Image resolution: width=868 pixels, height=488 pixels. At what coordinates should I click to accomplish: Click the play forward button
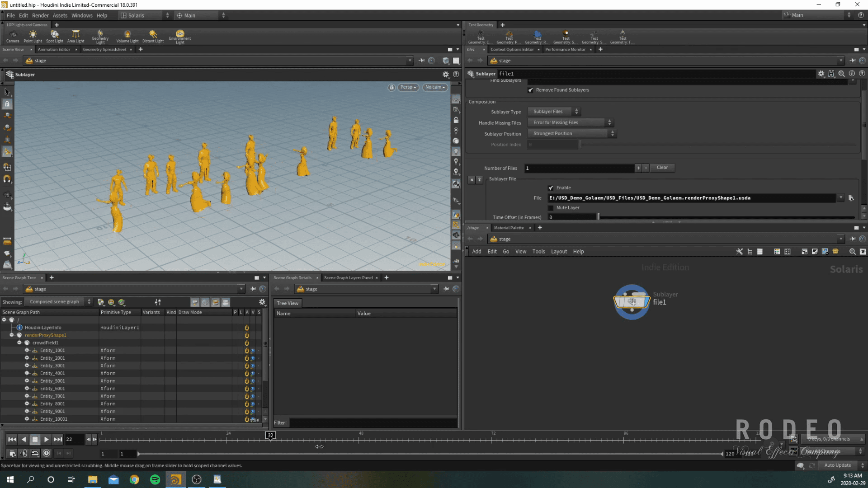pyautogui.click(x=46, y=439)
